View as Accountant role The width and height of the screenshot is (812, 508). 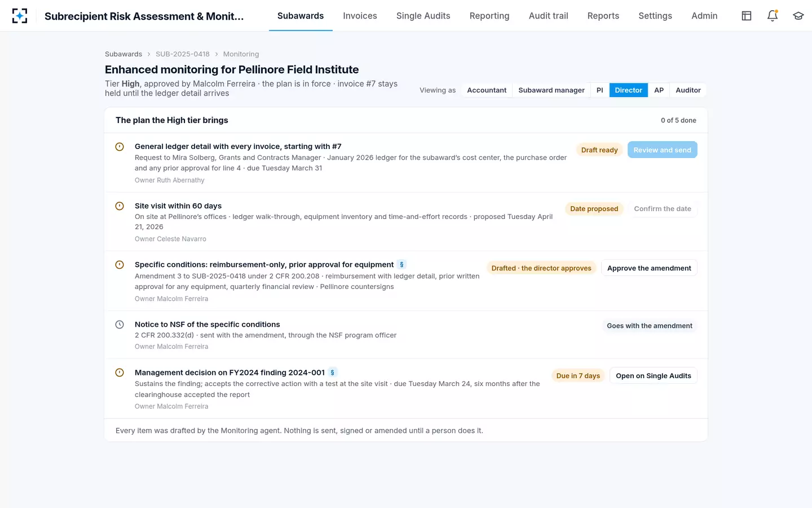(x=487, y=90)
